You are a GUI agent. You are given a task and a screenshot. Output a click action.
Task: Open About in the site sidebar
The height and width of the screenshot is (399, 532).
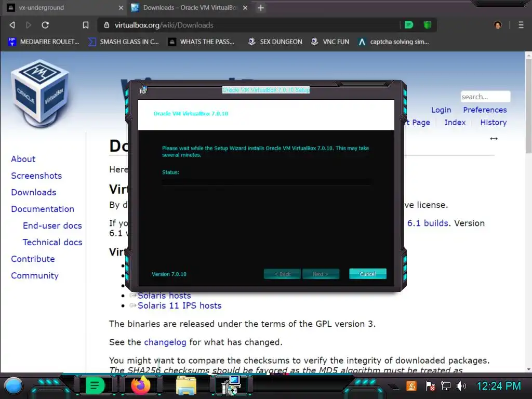pos(23,159)
